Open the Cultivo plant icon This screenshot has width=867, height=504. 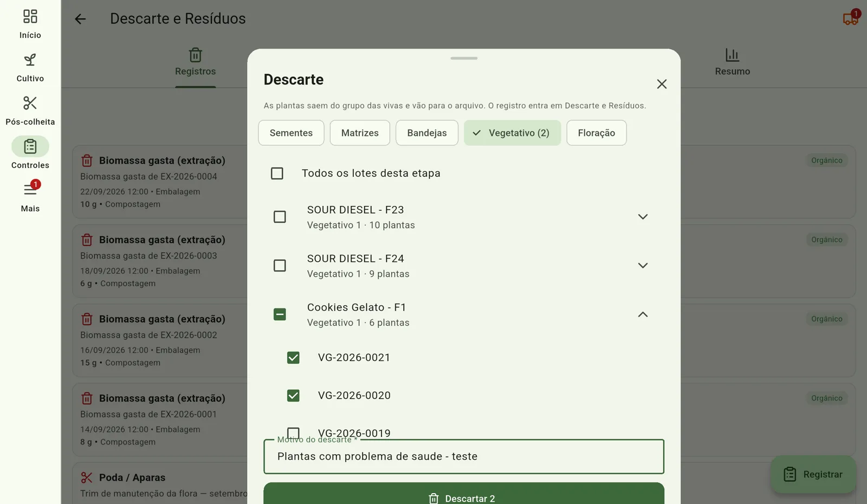coord(30,60)
